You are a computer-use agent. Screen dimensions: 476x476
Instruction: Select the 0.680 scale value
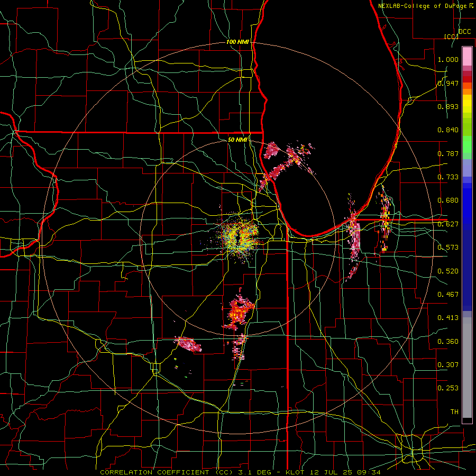click(x=448, y=200)
